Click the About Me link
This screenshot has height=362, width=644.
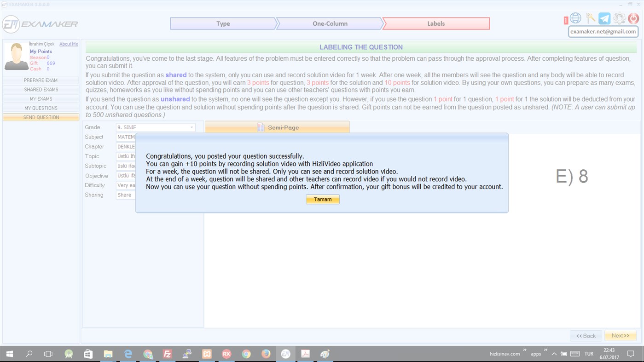68,44
